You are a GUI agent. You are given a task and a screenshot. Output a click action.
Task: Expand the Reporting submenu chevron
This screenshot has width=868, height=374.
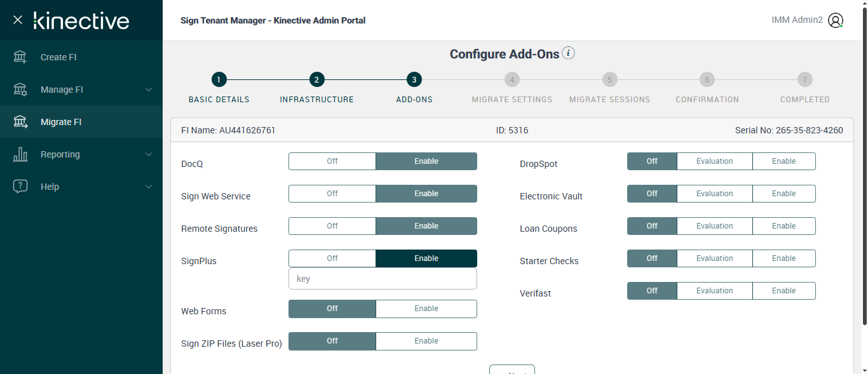pyautogui.click(x=149, y=154)
